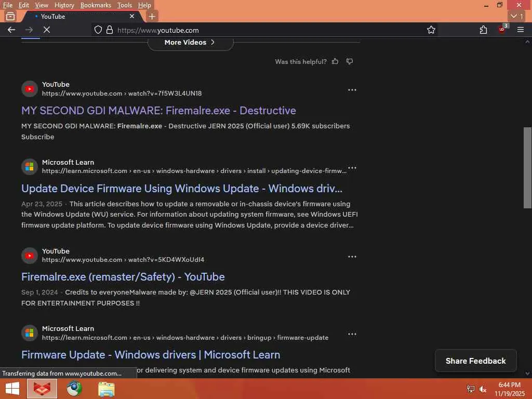Click the muted speaker tray icon
The height and width of the screenshot is (399, 532).
pyautogui.click(x=483, y=389)
